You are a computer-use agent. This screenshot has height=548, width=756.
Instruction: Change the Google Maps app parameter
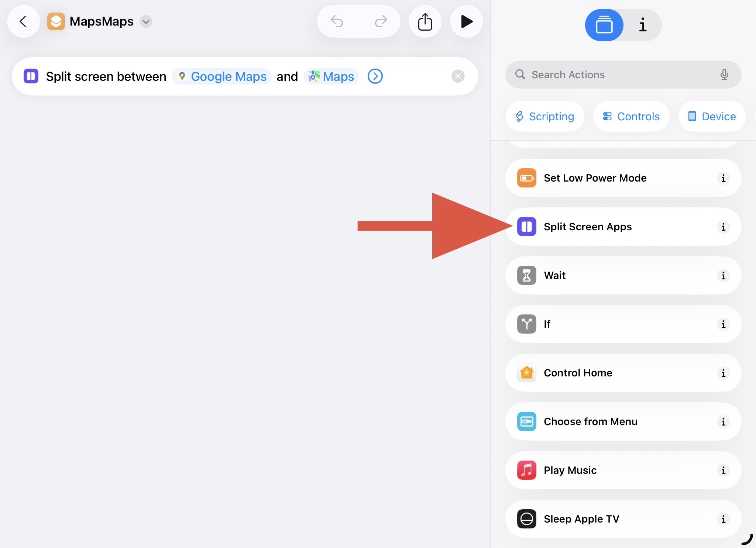(222, 76)
